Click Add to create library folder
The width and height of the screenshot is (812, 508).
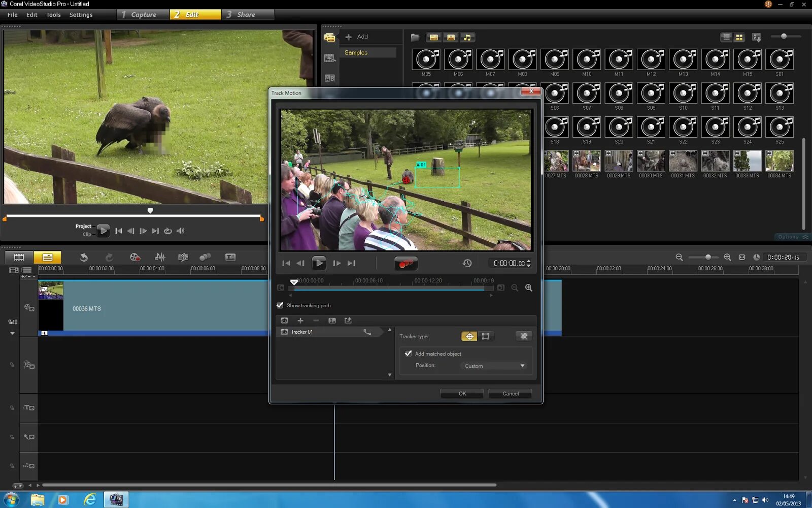[x=357, y=37]
